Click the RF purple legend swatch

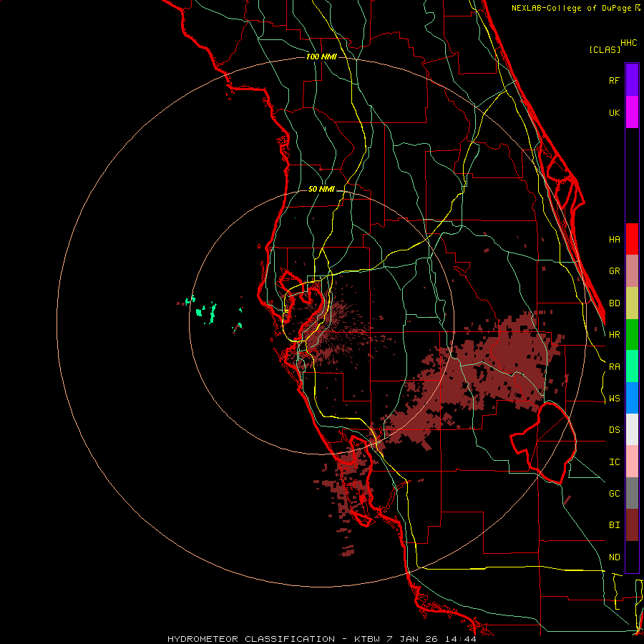click(632, 80)
